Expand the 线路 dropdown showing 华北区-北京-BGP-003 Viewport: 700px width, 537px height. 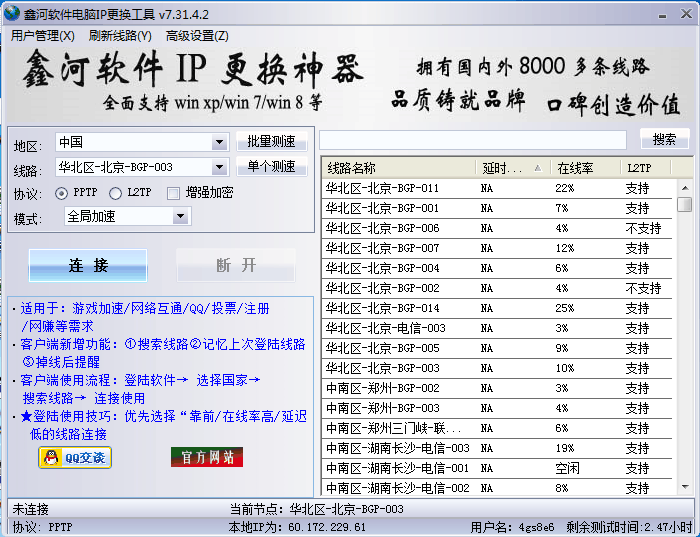[x=219, y=167]
